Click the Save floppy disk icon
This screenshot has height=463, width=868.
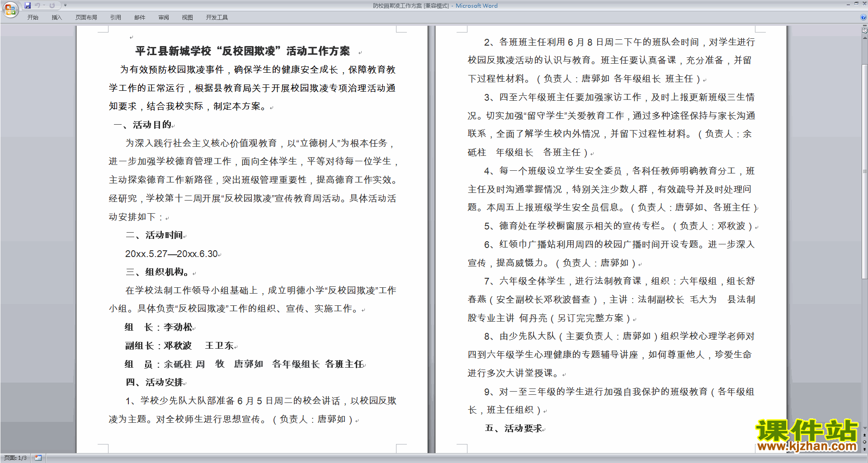[28, 5]
